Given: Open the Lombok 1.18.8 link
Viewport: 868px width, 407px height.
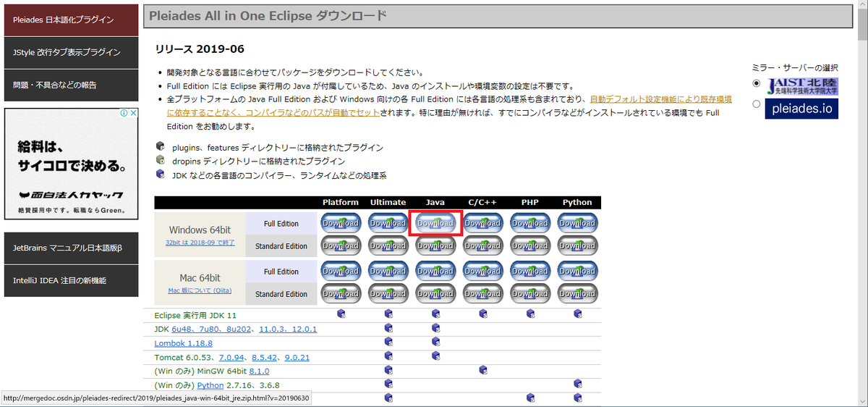Looking at the screenshot, I should click(x=183, y=343).
